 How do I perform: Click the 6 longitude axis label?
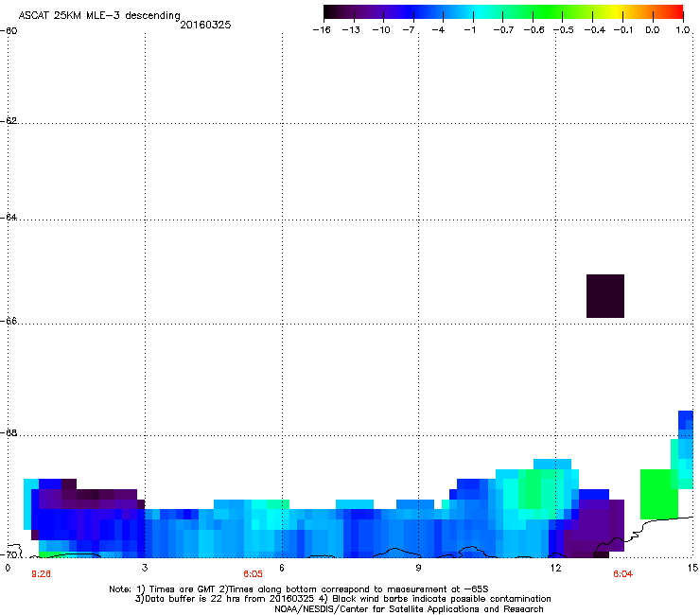point(282,568)
